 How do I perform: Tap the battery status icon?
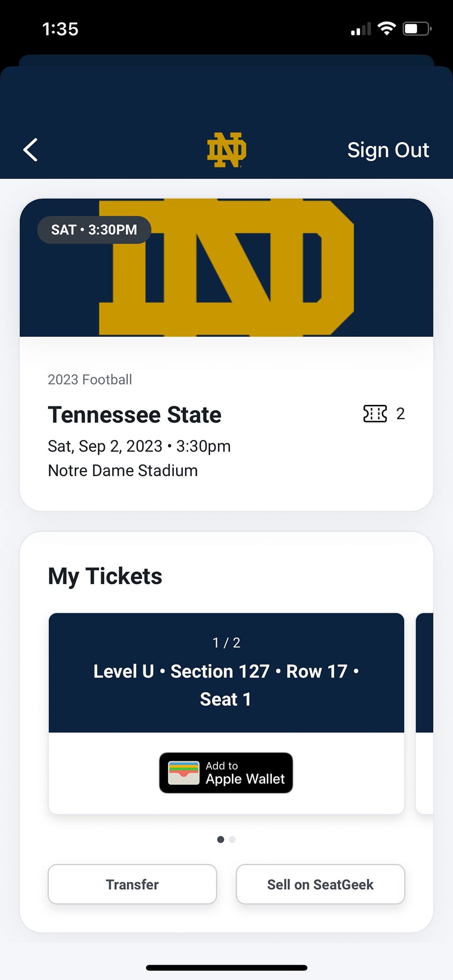click(417, 29)
